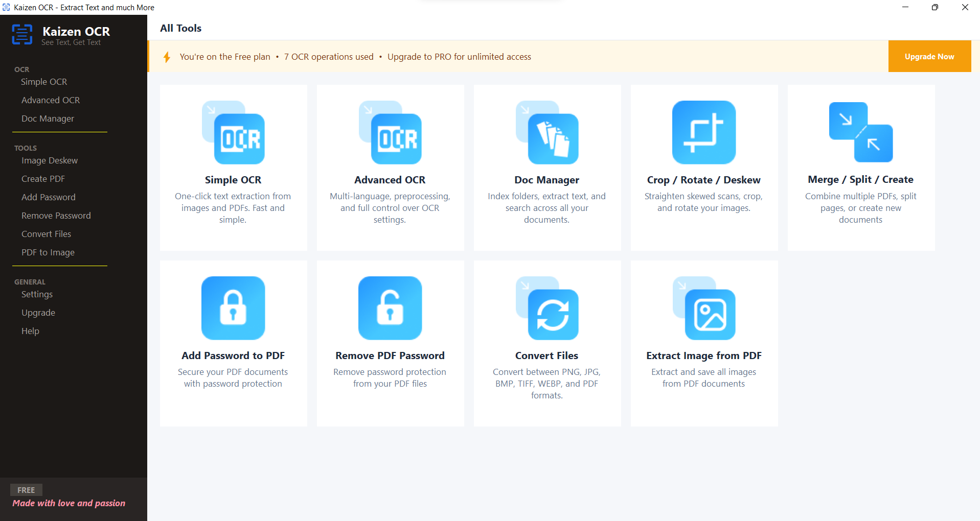
Task: Open the Convert Files circular arrows icon
Action: [x=547, y=308]
